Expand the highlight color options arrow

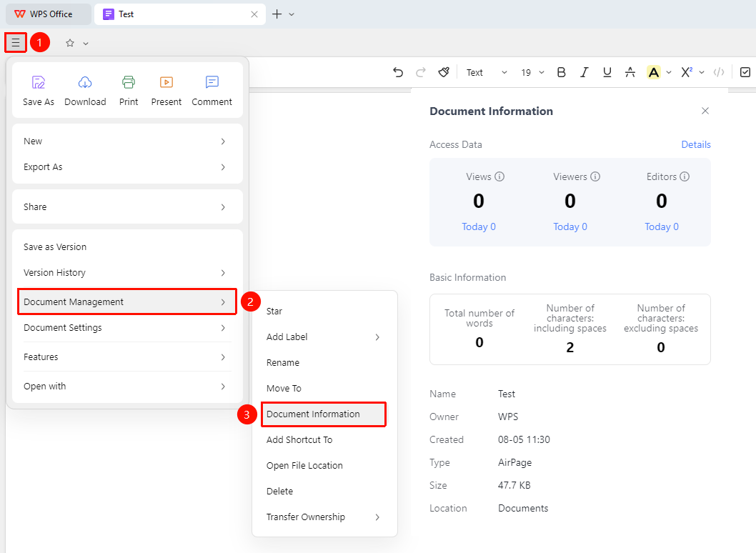click(x=669, y=72)
